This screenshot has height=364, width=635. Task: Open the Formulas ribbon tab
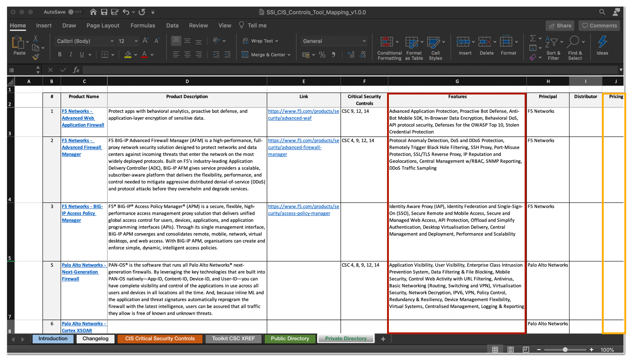click(143, 25)
